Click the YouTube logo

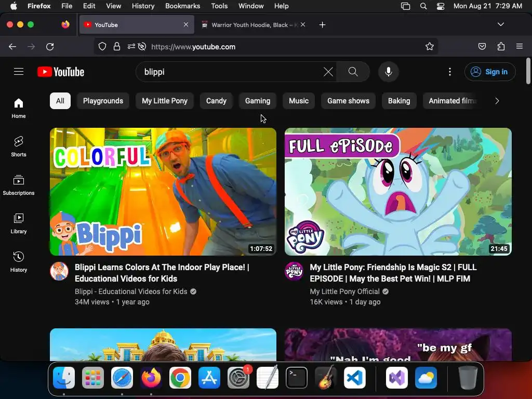point(61,72)
